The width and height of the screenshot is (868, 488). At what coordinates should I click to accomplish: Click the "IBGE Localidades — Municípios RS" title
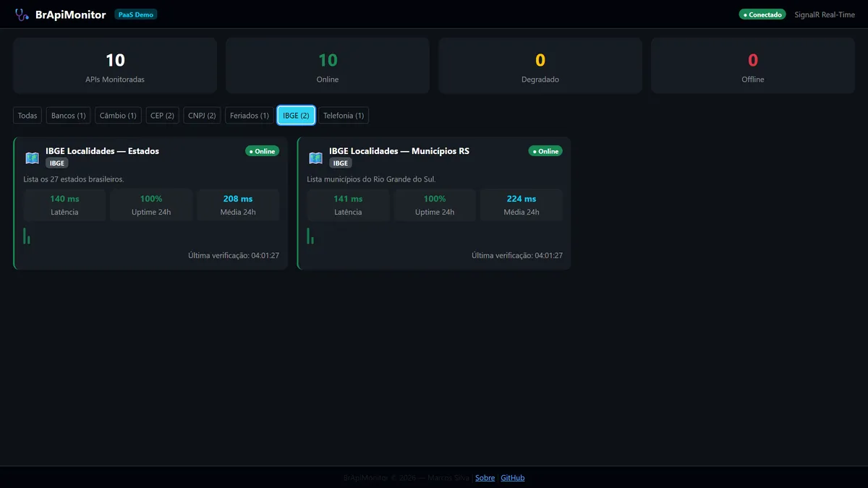(x=399, y=151)
